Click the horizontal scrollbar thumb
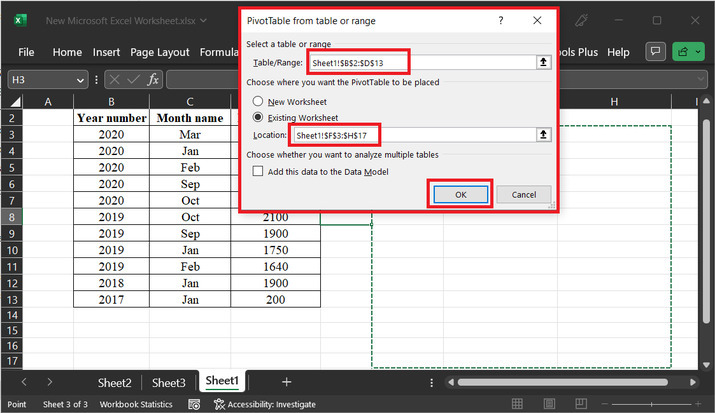 coord(563,382)
